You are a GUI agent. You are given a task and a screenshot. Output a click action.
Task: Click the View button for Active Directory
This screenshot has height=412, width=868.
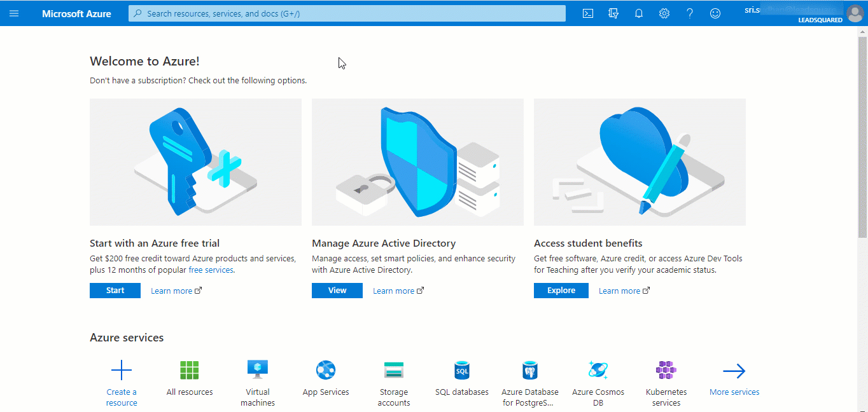[337, 291]
